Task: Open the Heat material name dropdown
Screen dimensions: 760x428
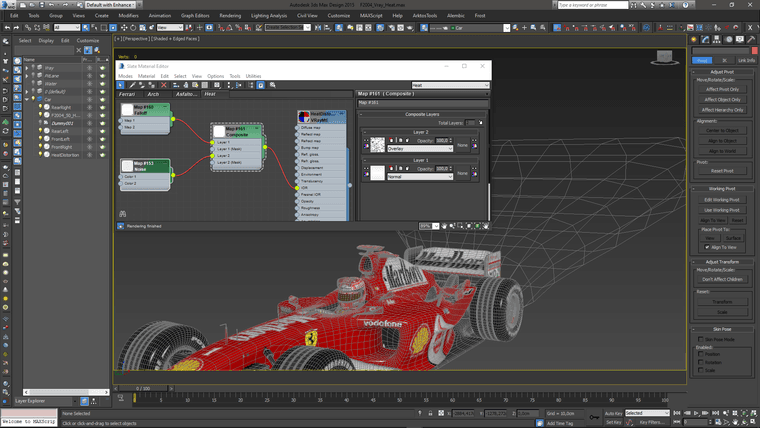Action: 450,85
